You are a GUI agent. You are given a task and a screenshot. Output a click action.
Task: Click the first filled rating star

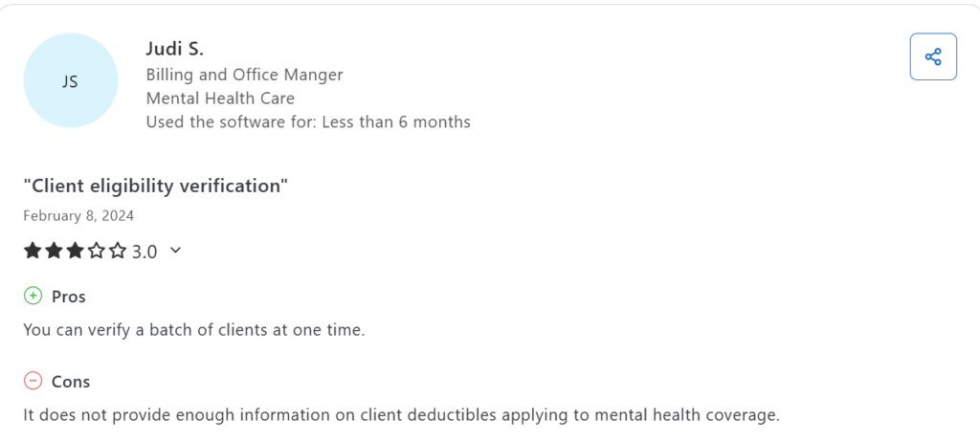pyautogui.click(x=33, y=252)
